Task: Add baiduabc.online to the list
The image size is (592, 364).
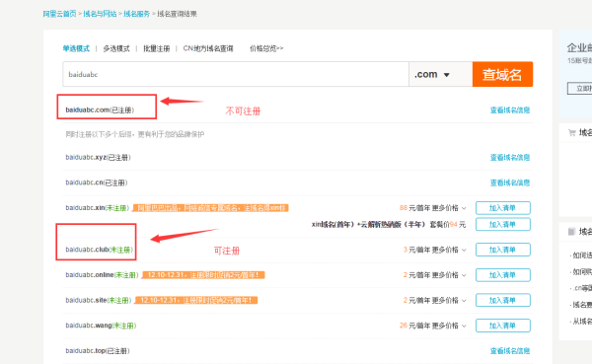Action: tap(503, 275)
